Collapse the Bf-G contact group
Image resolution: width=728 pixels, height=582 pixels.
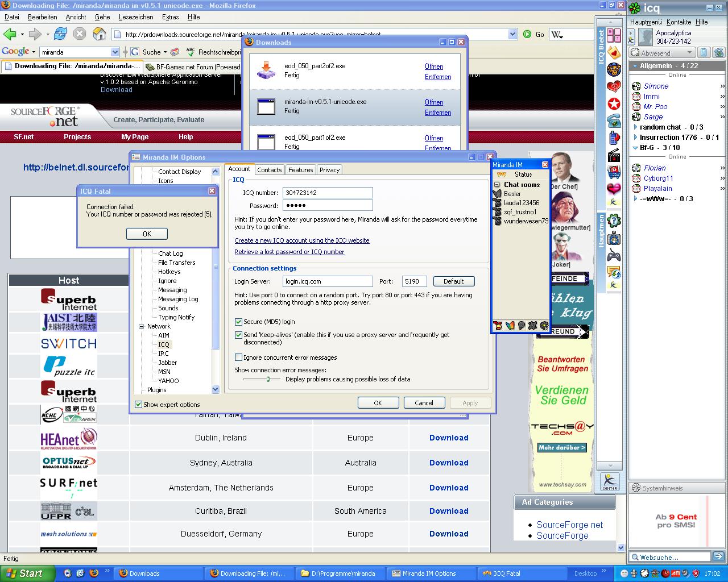pyautogui.click(x=635, y=148)
